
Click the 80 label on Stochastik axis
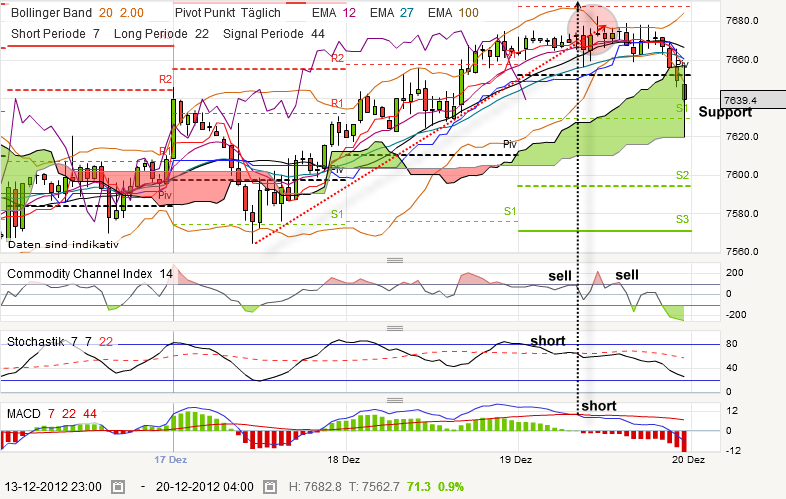point(731,344)
